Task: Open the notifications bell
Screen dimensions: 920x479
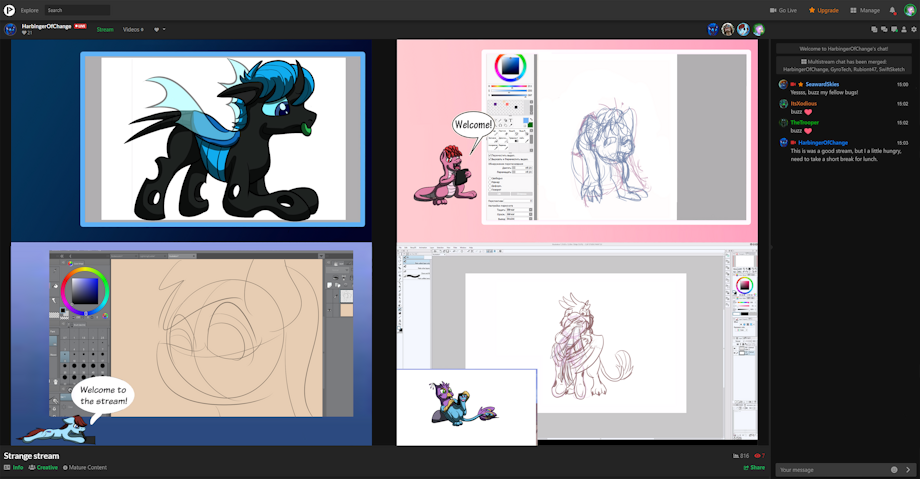Action: (x=892, y=11)
